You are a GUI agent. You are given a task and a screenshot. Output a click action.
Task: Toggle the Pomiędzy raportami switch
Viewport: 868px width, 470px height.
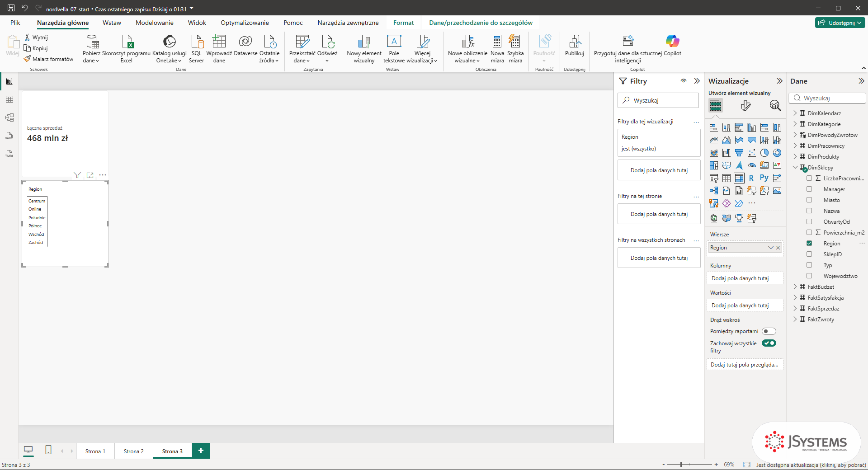pyautogui.click(x=769, y=331)
